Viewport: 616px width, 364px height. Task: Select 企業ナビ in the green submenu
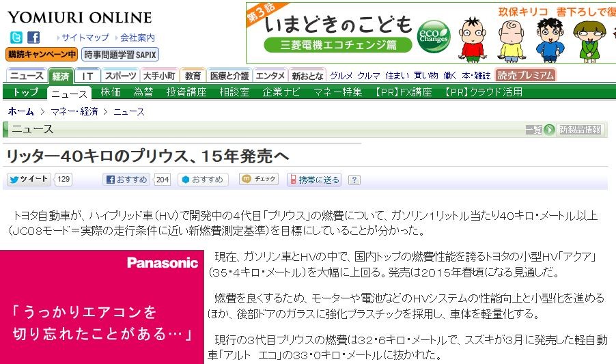pos(281,92)
